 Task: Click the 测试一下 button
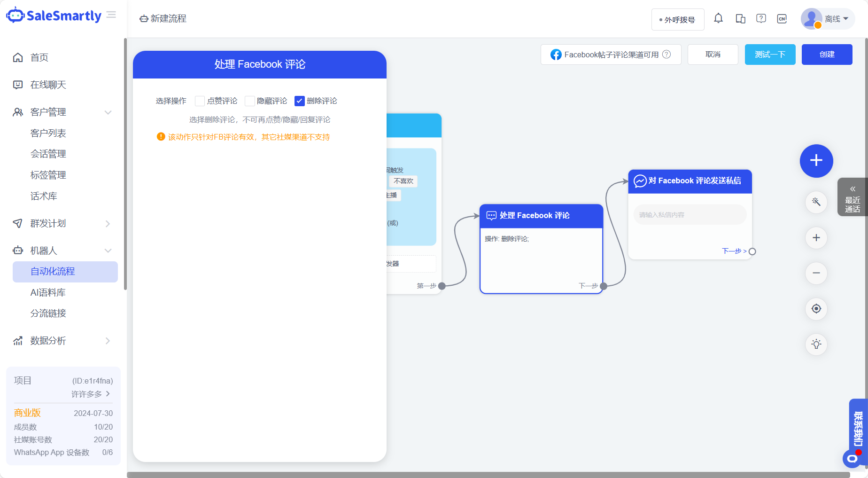point(770,55)
